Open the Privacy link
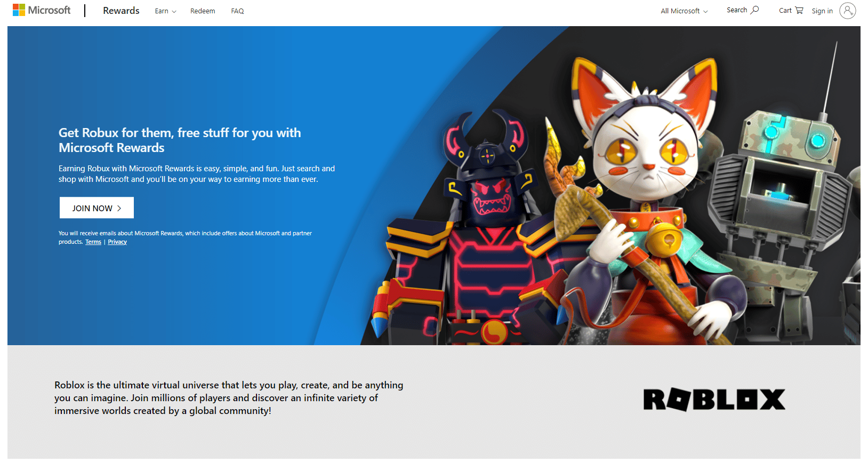Image resolution: width=868 pixels, height=462 pixels. point(117,242)
